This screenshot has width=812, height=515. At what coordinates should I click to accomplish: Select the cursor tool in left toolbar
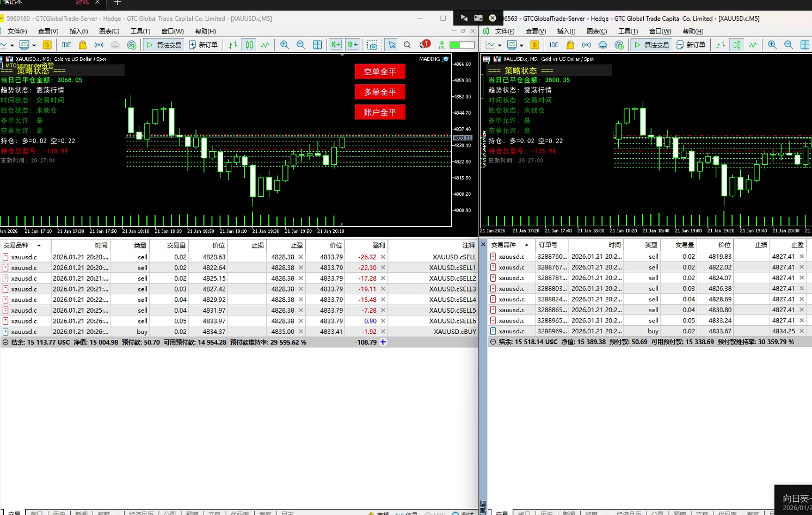tap(392, 45)
